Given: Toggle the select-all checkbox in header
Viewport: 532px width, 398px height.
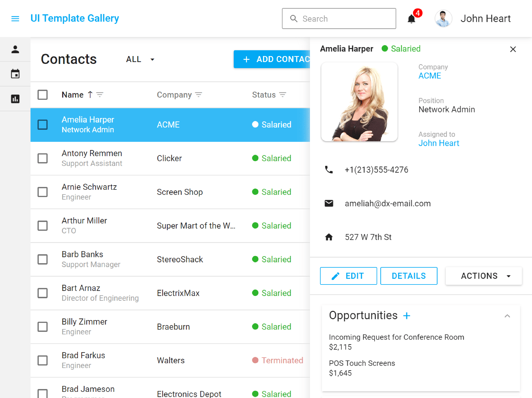Looking at the screenshot, I should click(43, 95).
